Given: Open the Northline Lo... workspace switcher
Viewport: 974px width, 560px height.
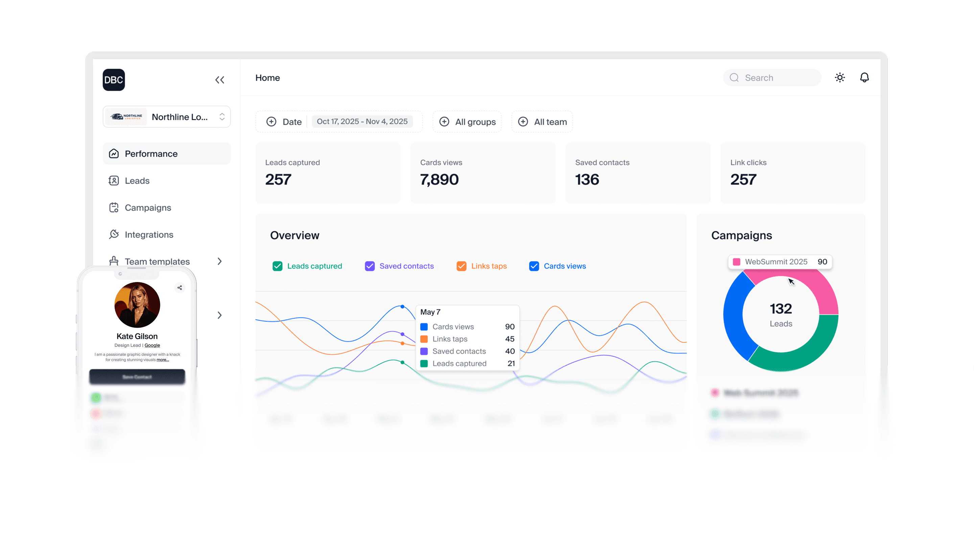Looking at the screenshot, I should click(166, 117).
